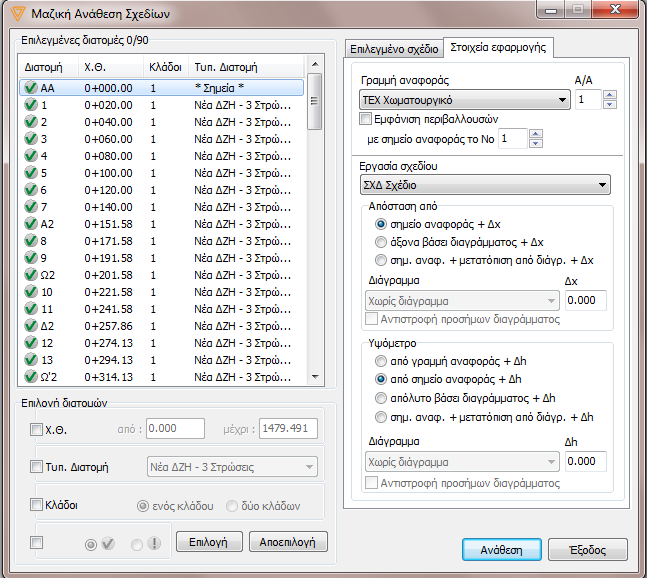Tick the Χ.Θ. range filter checkbox
Image resolution: width=647 pixels, height=578 pixels.
click(x=36, y=429)
